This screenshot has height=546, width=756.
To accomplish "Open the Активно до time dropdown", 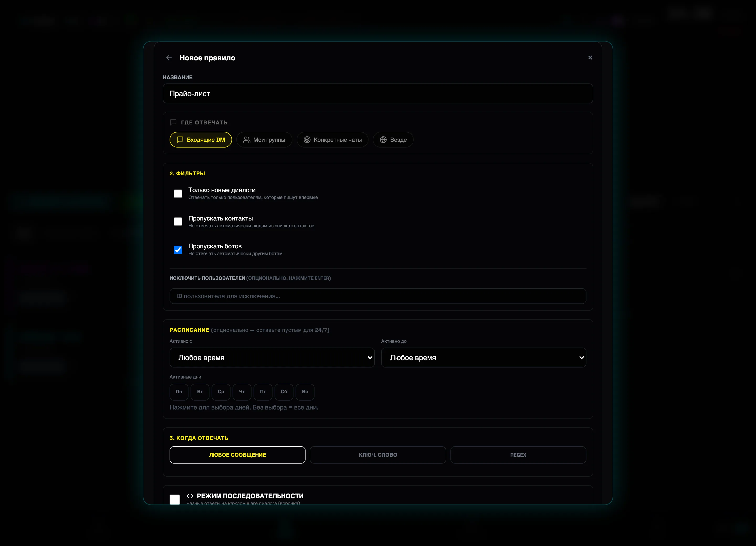I will [483, 358].
